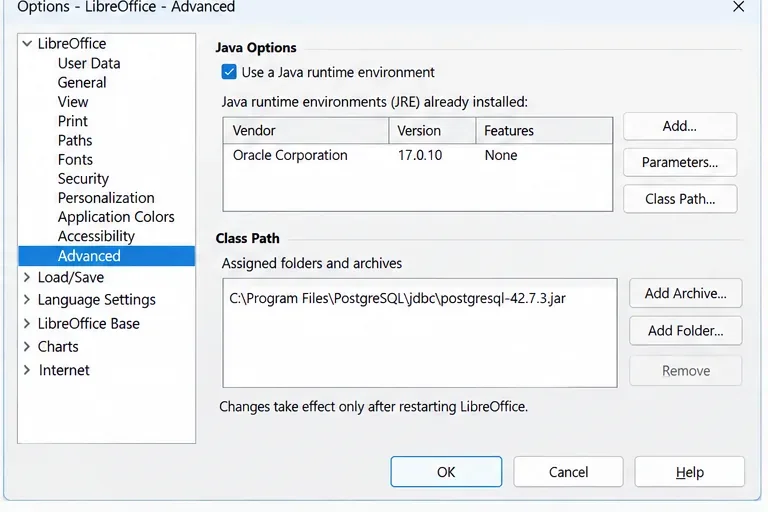Cancel the Options dialog
The width and height of the screenshot is (768, 512).
pos(568,472)
